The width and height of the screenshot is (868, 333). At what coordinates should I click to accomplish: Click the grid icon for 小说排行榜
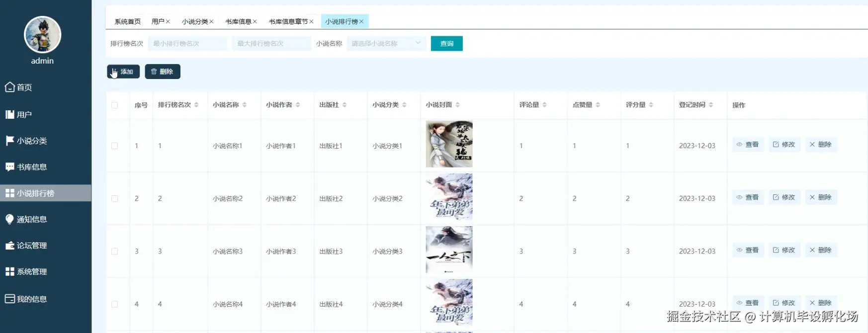pyautogui.click(x=9, y=193)
